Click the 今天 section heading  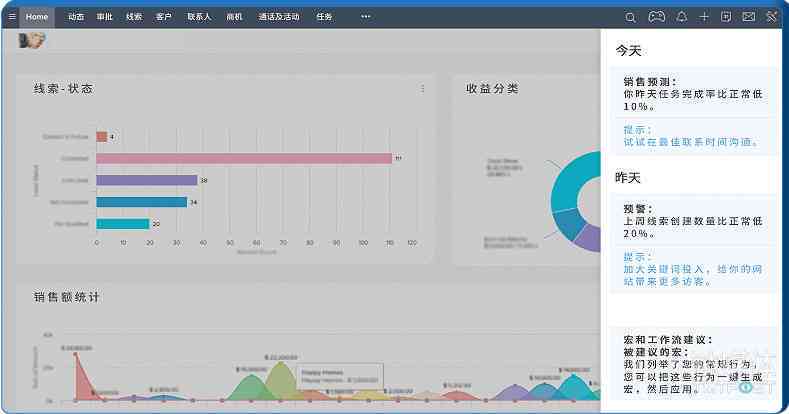(x=628, y=51)
